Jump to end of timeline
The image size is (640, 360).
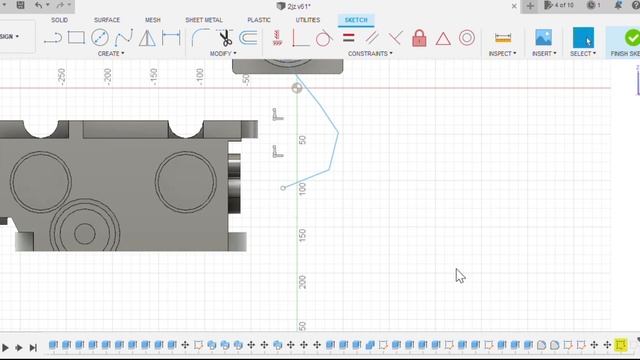click(33, 348)
